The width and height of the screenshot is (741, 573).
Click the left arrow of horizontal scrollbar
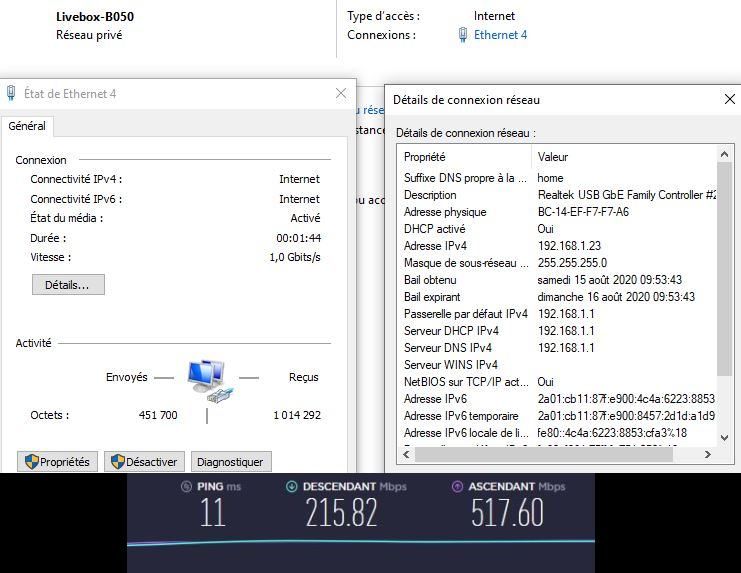(406, 455)
